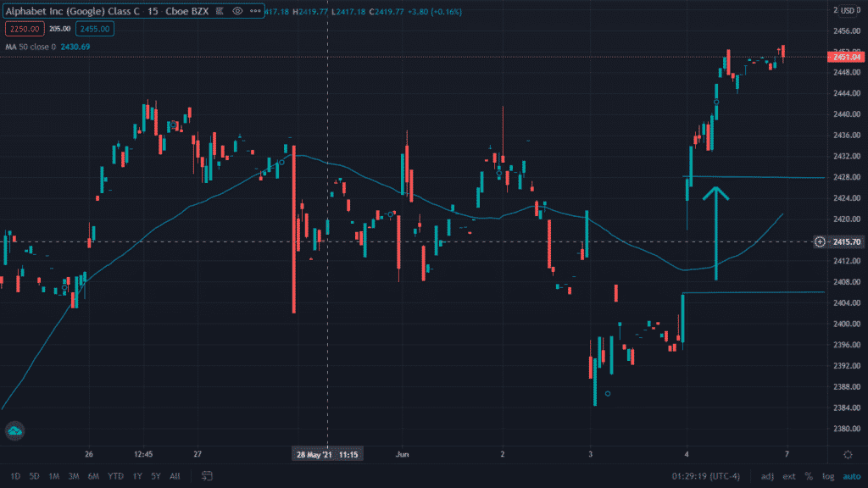Click the TradingView logo in the bottom corner
The image size is (868, 488).
15,431
